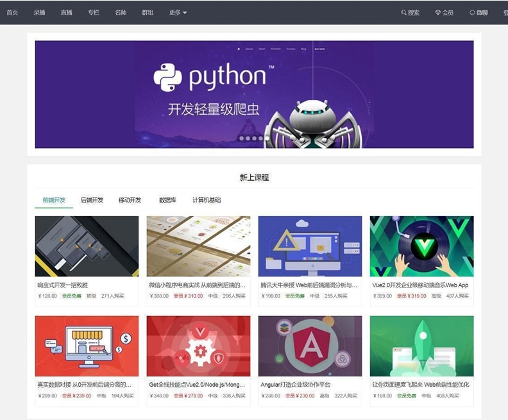Open Angular企业级协作平台 course thumbnail
Image resolution: width=508 pixels, height=420 pixels.
(310, 346)
